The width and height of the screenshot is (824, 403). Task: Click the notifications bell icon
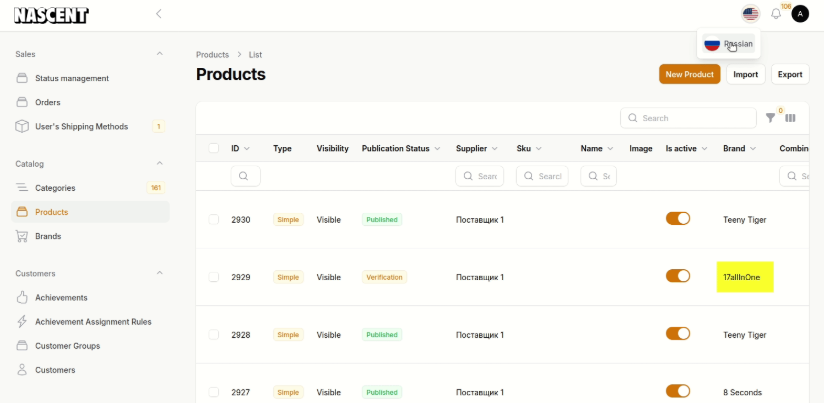776,14
